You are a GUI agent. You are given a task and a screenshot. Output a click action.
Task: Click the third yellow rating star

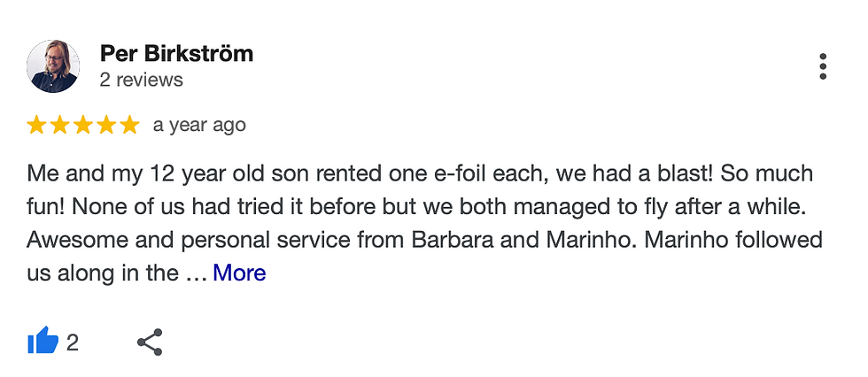pyautogui.click(x=82, y=125)
